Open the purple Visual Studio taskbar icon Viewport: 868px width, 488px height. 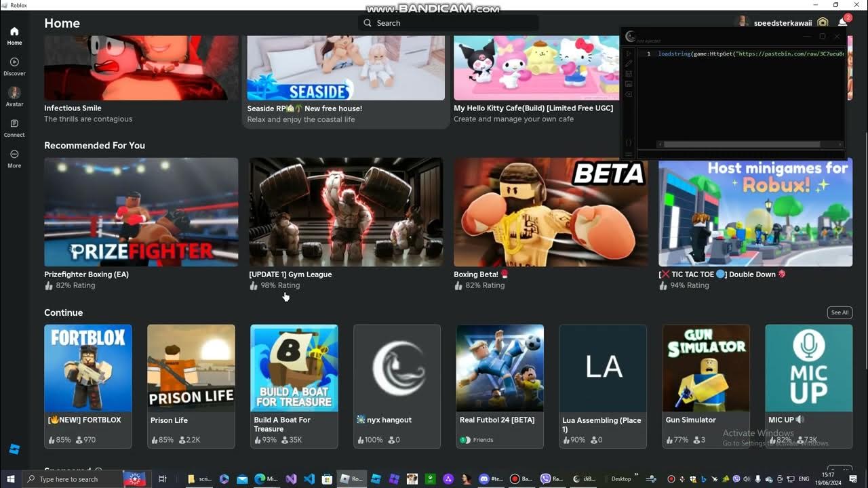coord(291,479)
